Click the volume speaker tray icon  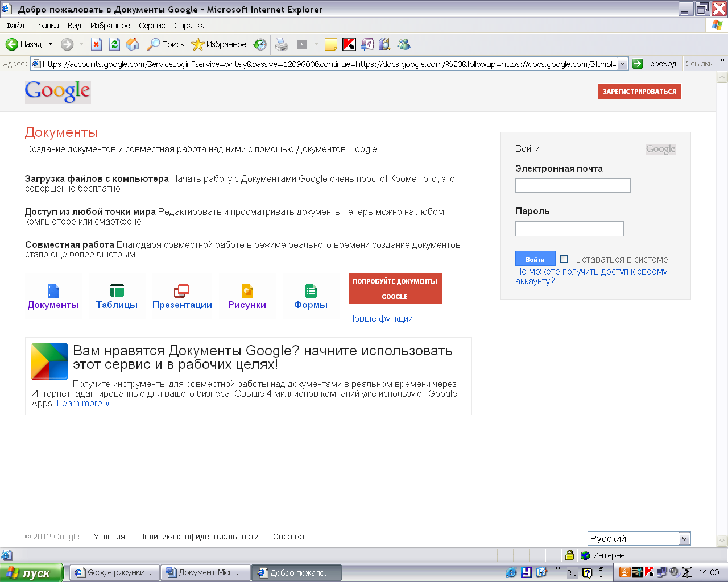pos(674,572)
